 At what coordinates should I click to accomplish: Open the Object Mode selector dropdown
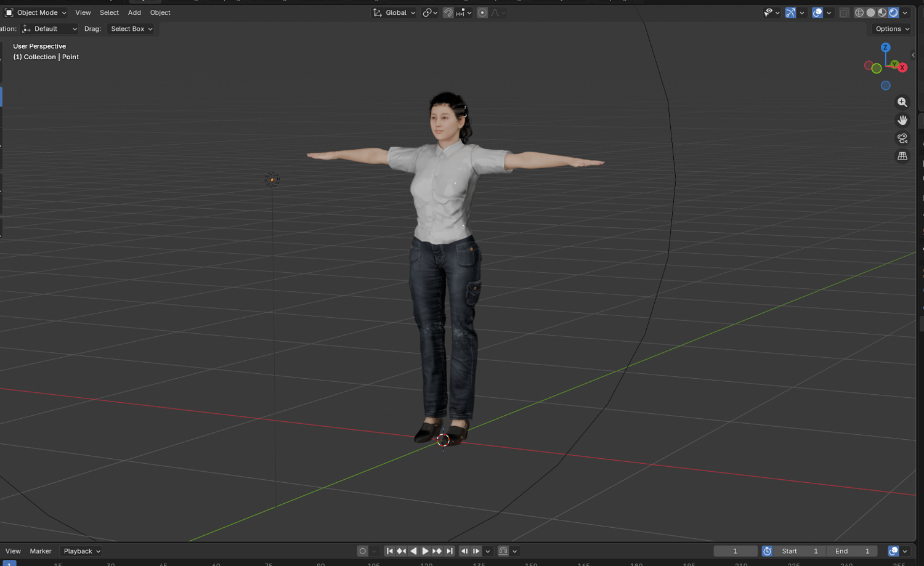coord(35,12)
